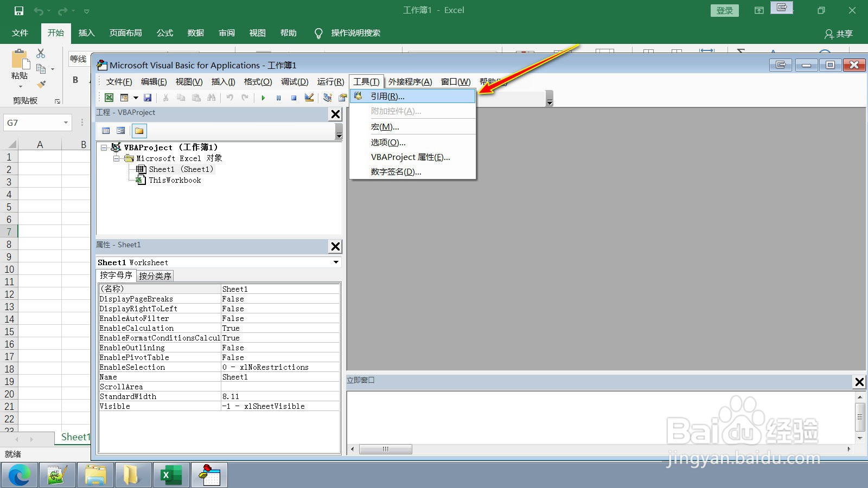Click the ScrollArea property value field
Screen dimensions: 868x488
(280, 387)
